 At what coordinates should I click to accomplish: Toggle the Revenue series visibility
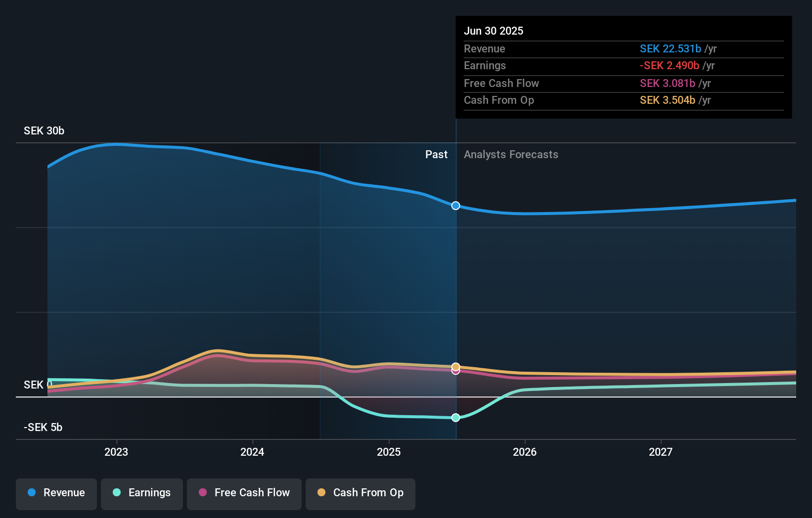click(56, 493)
